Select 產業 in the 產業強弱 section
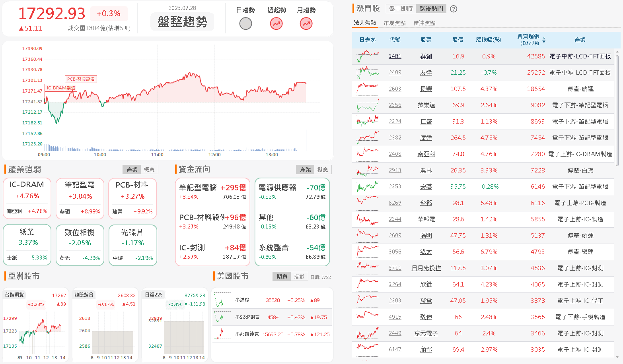623x364 pixels. 132,170
